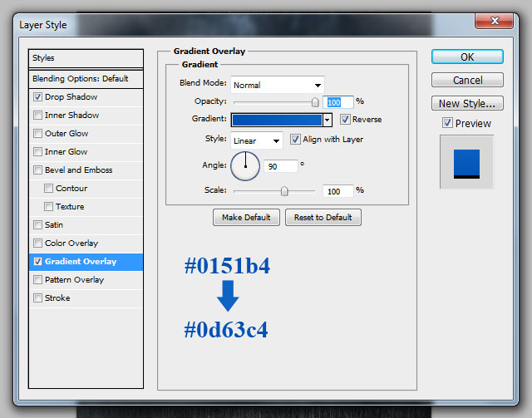Enable the Contour checkbox
This screenshot has height=418, width=532.
point(48,189)
